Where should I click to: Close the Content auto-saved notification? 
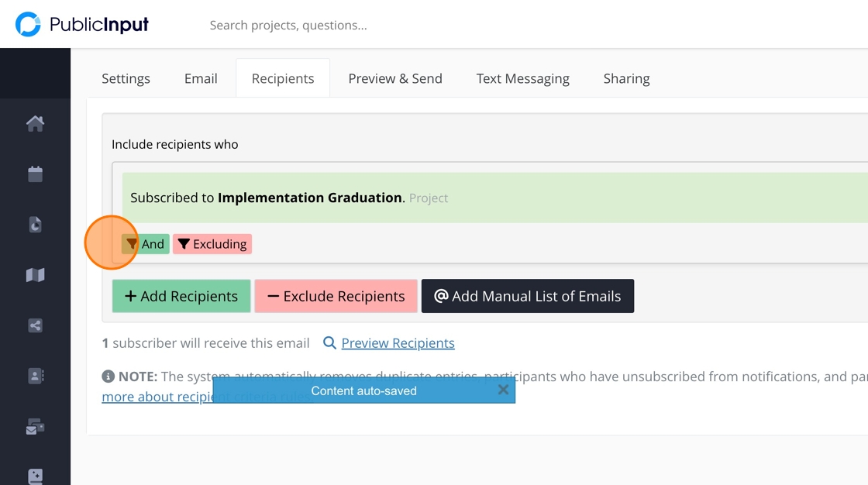[503, 390]
